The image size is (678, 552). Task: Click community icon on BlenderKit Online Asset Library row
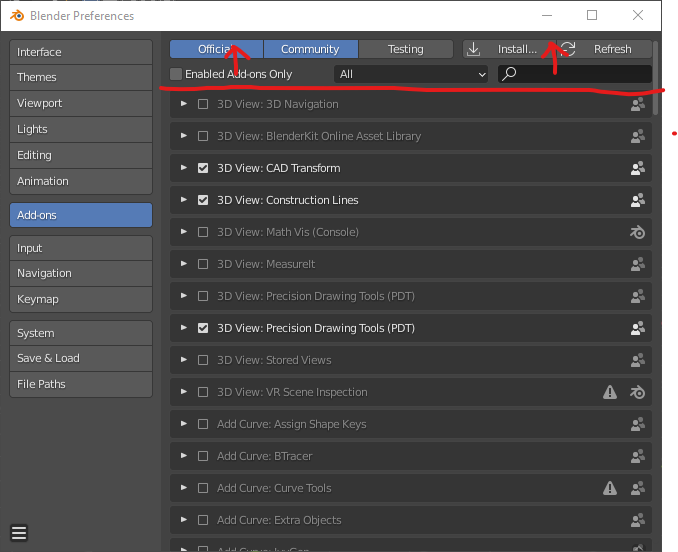tap(638, 136)
